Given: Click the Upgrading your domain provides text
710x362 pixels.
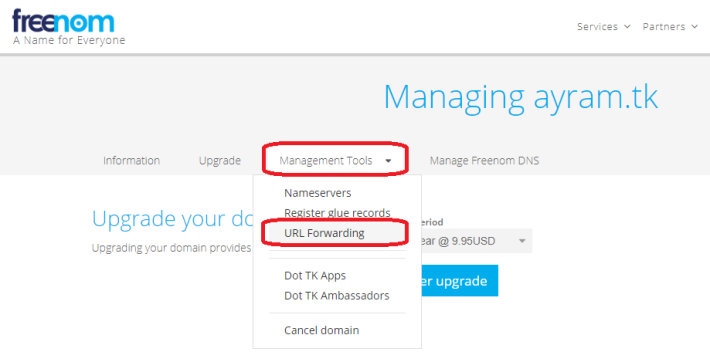Looking at the screenshot, I should tap(171, 248).
